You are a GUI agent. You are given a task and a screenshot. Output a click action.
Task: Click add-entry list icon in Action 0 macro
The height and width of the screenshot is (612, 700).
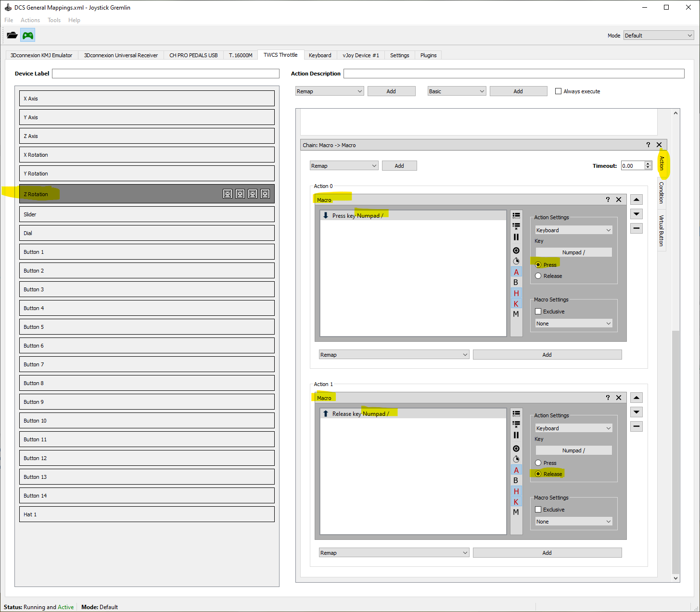pos(516,215)
